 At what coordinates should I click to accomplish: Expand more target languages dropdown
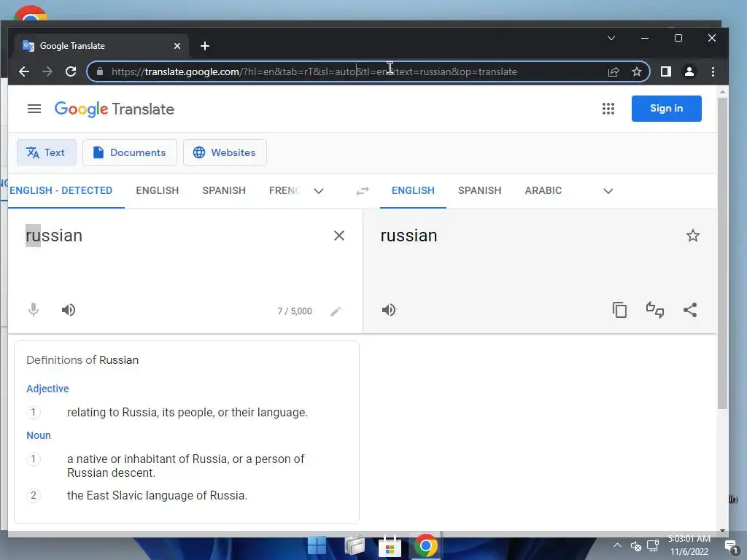click(608, 191)
